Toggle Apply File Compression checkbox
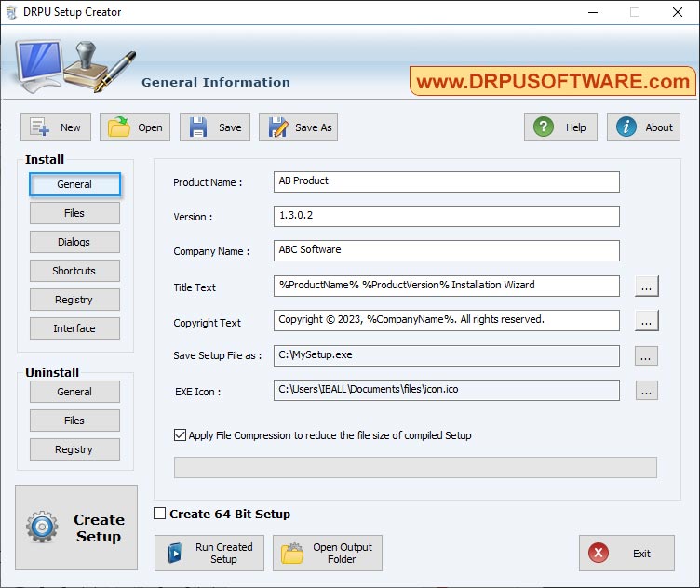Screen dimensions: 700x588 180,435
